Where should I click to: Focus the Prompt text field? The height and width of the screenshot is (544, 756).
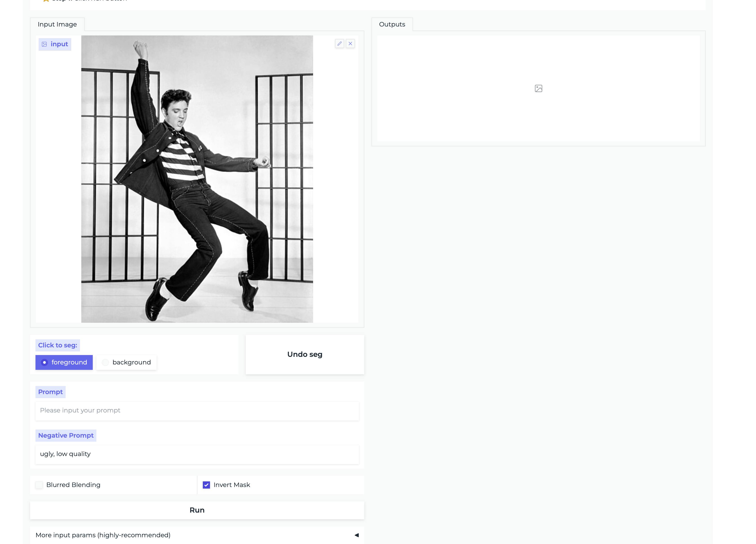pos(197,411)
